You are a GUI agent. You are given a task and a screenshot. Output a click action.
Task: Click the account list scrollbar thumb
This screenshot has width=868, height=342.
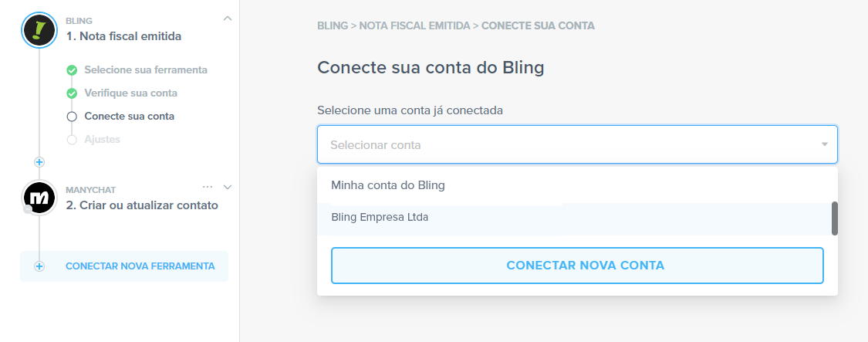coord(834,218)
